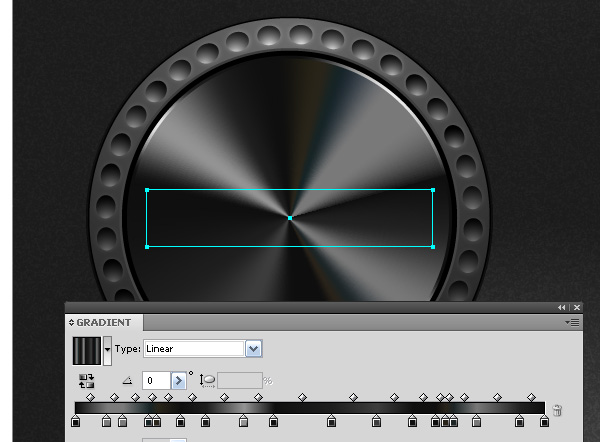Select the rightmost midpoint diamond
This screenshot has width=600, height=442.
click(531, 398)
